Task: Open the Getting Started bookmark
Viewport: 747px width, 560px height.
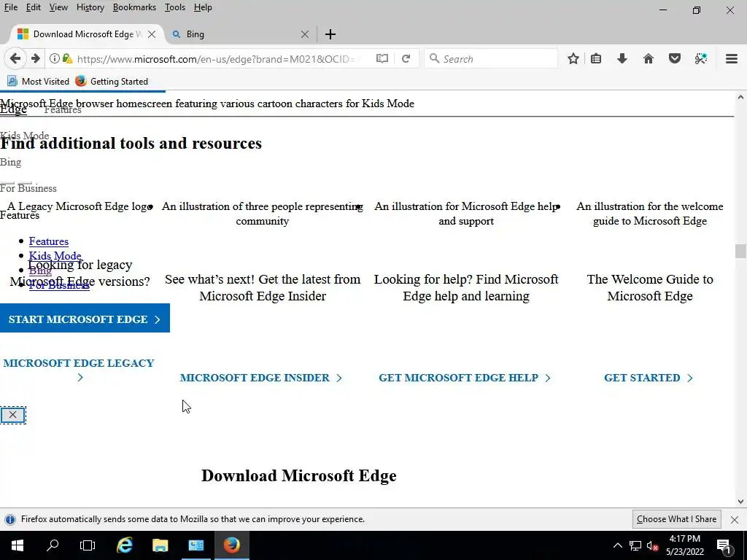Action: point(112,82)
